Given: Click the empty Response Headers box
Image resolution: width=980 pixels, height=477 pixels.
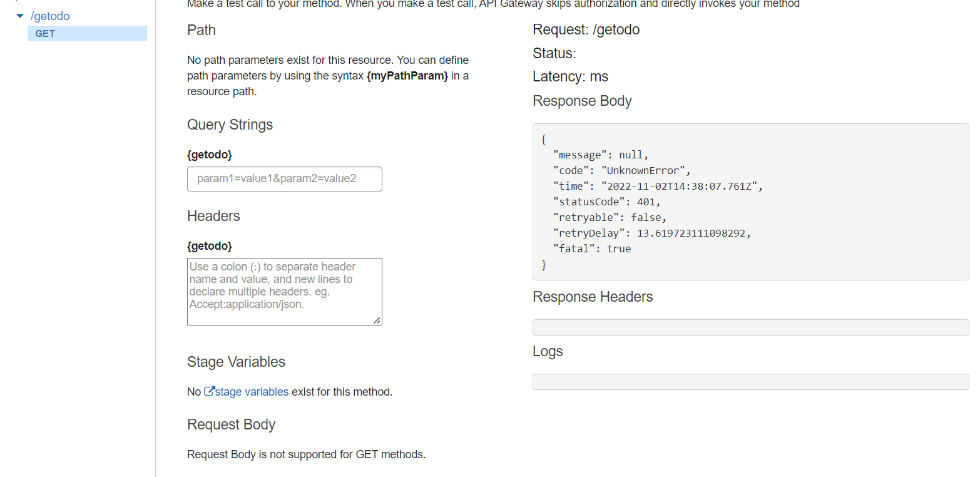Looking at the screenshot, I should [750, 327].
